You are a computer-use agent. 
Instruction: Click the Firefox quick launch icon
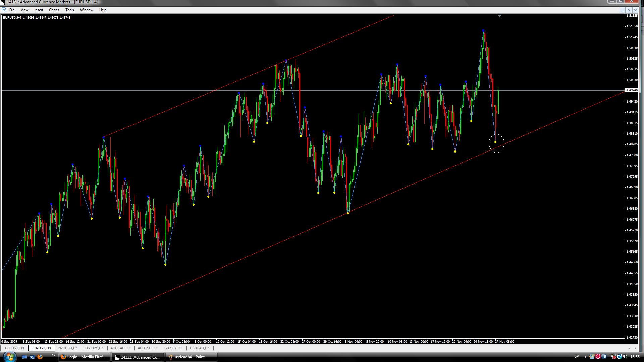(40, 357)
